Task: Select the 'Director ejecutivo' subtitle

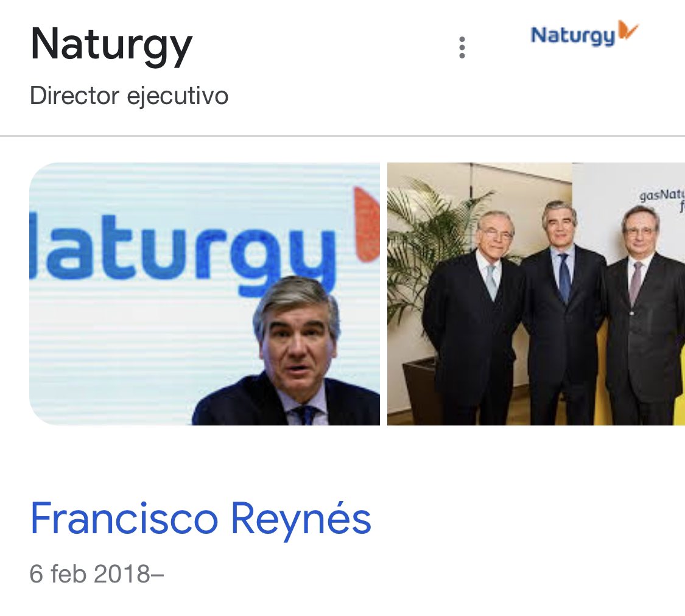Action: coord(129,96)
